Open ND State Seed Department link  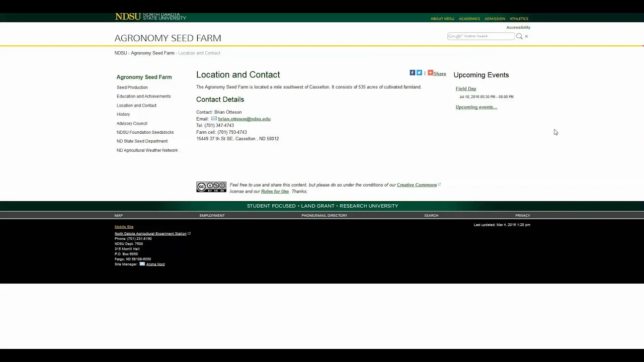(142, 141)
